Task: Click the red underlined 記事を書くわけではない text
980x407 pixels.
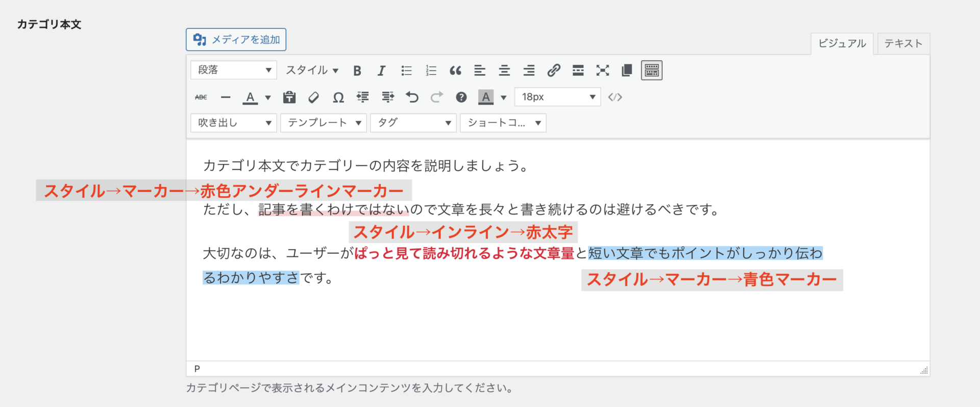Action: pos(333,209)
